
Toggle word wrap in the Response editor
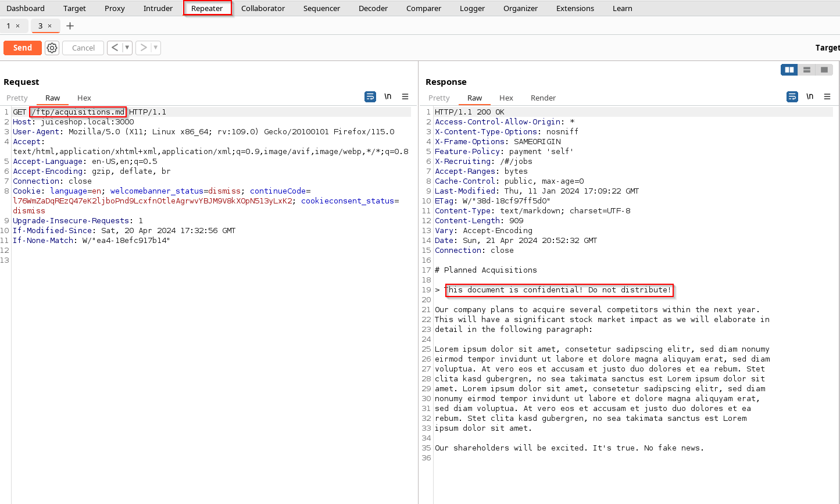tap(792, 96)
